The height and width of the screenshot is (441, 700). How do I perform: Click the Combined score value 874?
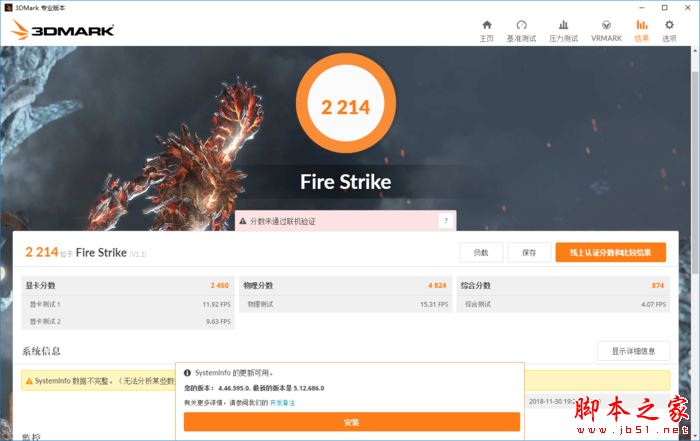pos(658,285)
